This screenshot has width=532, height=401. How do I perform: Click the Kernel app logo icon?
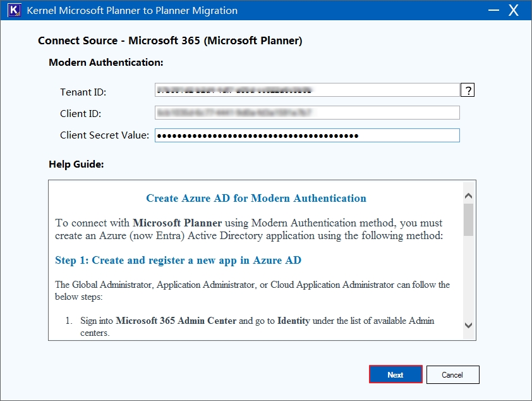coord(14,10)
